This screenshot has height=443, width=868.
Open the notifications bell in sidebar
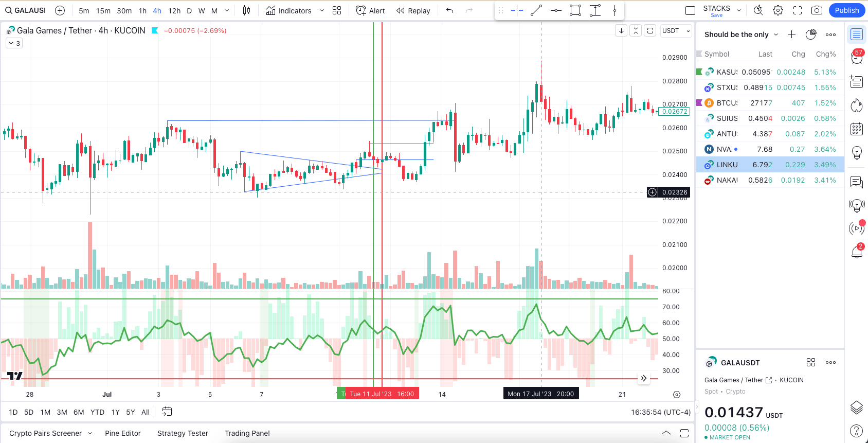click(x=857, y=252)
